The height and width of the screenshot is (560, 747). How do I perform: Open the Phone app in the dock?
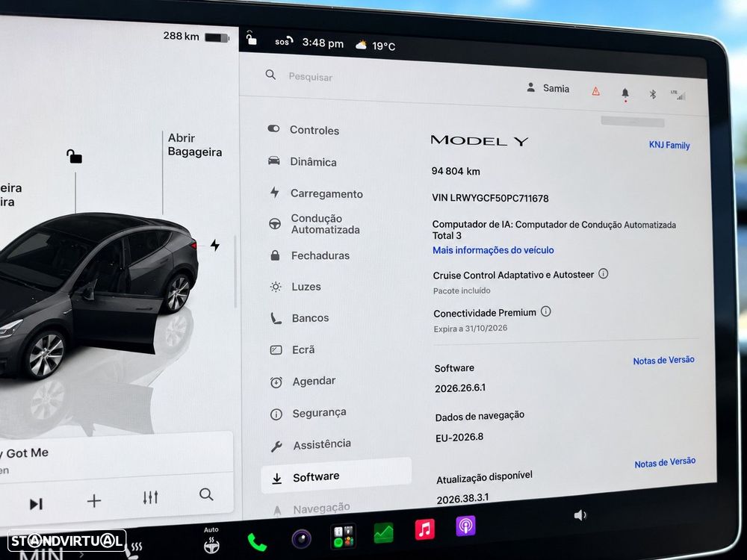pyautogui.click(x=257, y=542)
